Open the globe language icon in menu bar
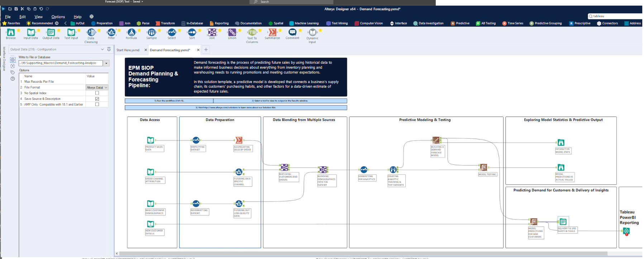 coord(91,16)
